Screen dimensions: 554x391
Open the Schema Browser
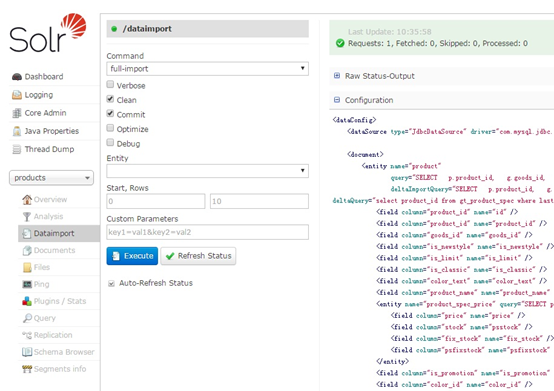[x=64, y=352]
